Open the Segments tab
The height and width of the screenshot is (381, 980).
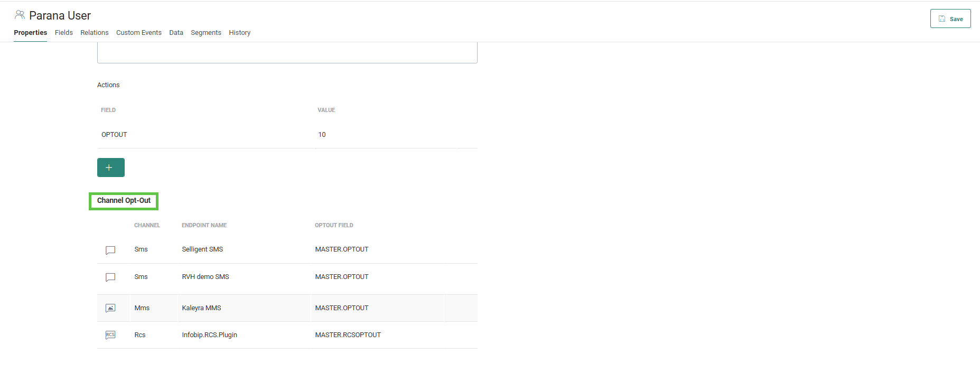coord(206,33)
